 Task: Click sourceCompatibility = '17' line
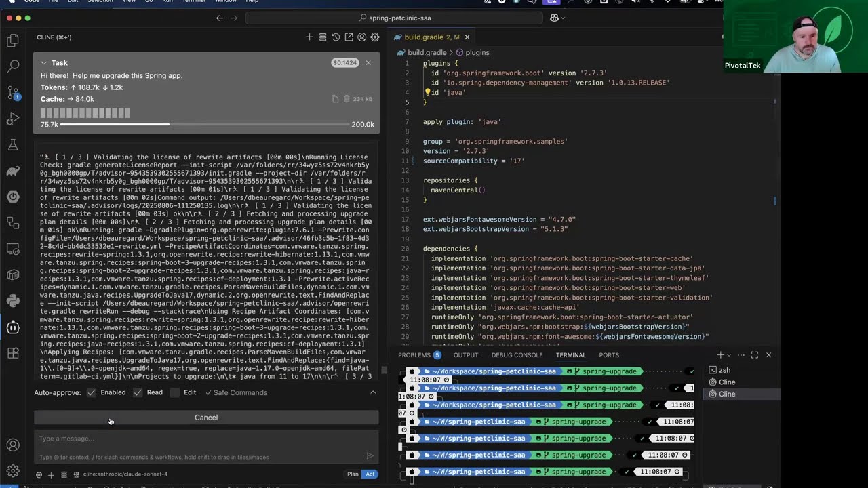(x=473, y=161)
